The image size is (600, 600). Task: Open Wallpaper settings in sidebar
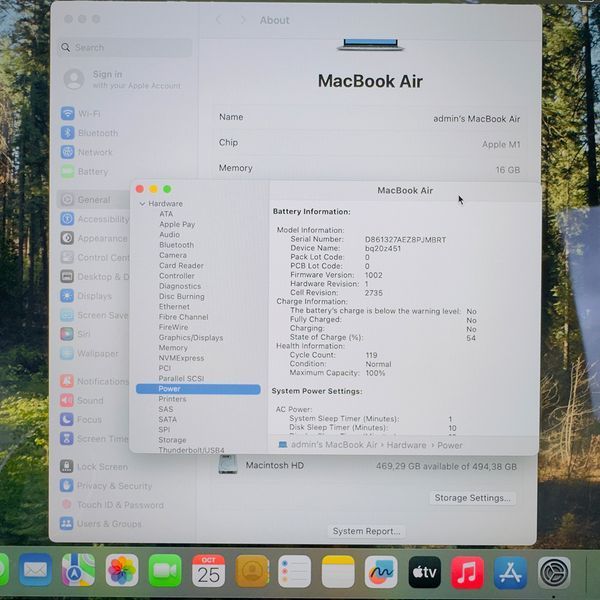[x=89, y=353]
